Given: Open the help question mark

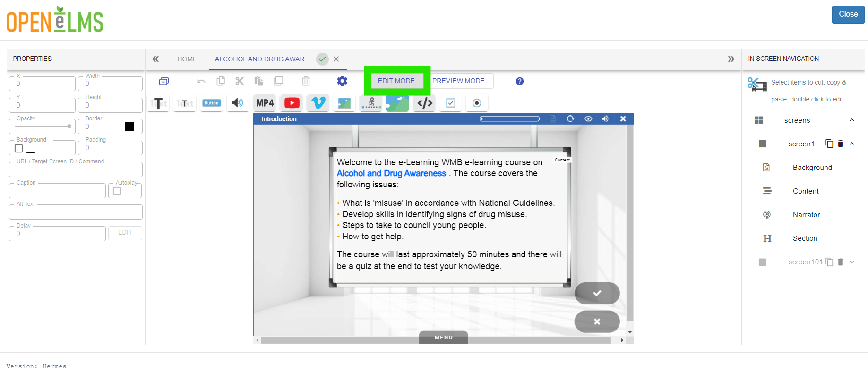Looking at the screenshot, I should click(520, 81).
